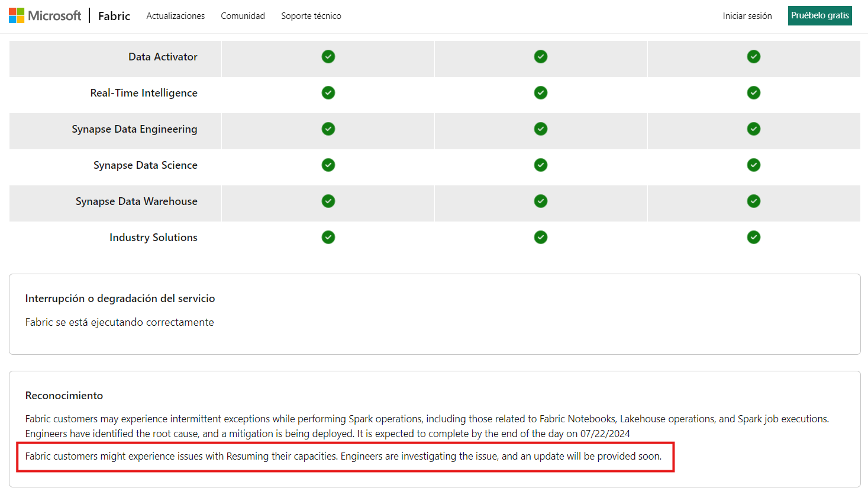Click the Iniciar sesión link
The width and height of the screenshot is (868, 491).
pos(747,16)
